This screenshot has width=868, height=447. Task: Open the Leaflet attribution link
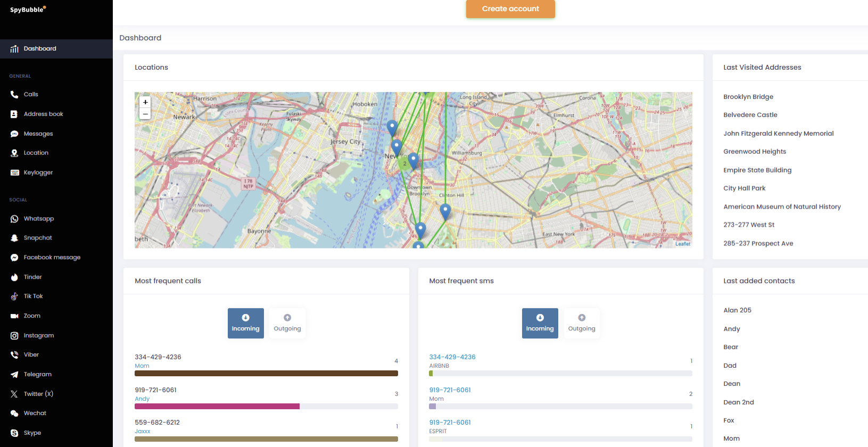point(683,244)
